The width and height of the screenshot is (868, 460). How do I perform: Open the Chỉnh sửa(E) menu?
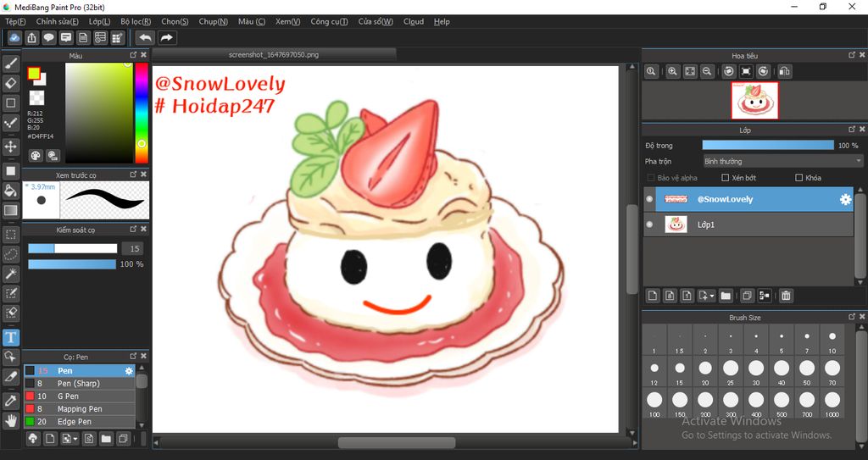click(57, 21)
